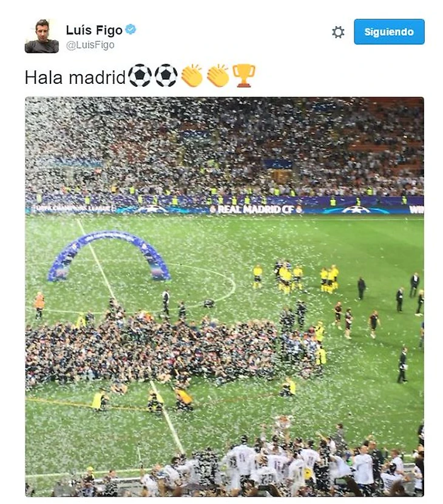Select the "Hala madrid" tweet text
This screenshot has height=504, width=443.
tap(75, 78)
